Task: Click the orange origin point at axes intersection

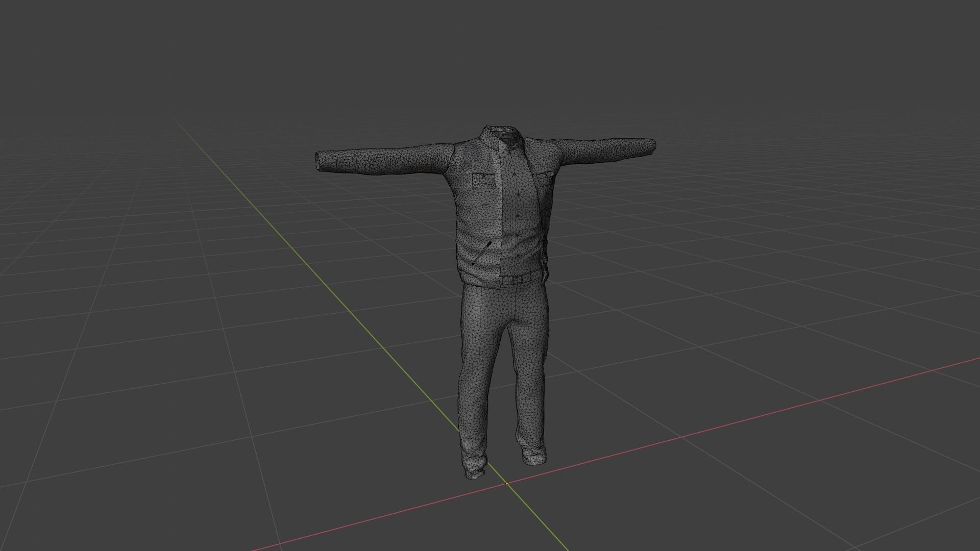Action: pyautogui.click(x=507, y=483)
